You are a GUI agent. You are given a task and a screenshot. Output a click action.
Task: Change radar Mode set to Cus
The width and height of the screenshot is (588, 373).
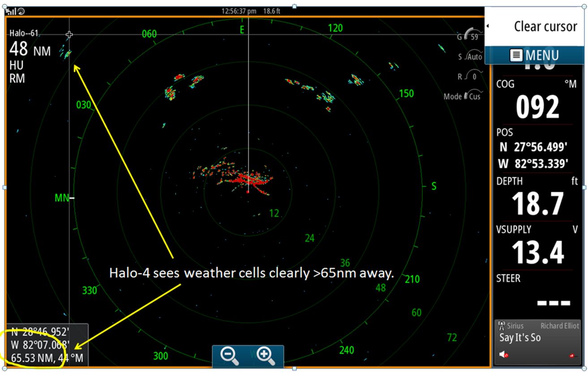[462, 96]
